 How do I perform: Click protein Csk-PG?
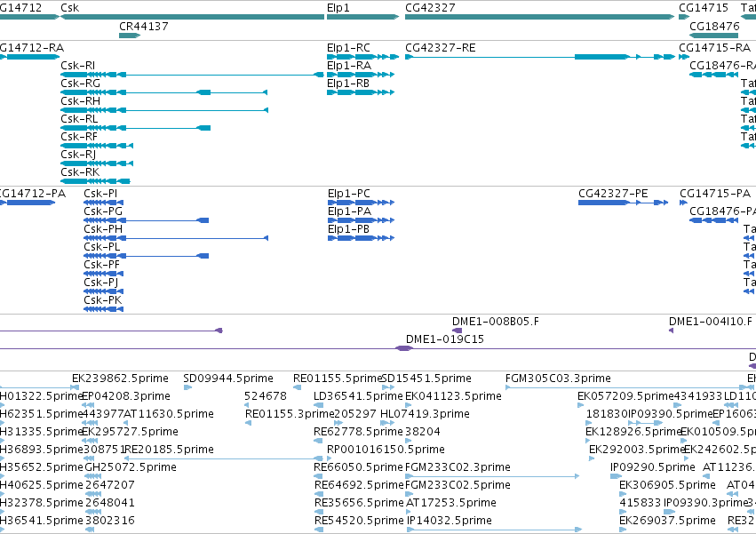coord(146,220)
